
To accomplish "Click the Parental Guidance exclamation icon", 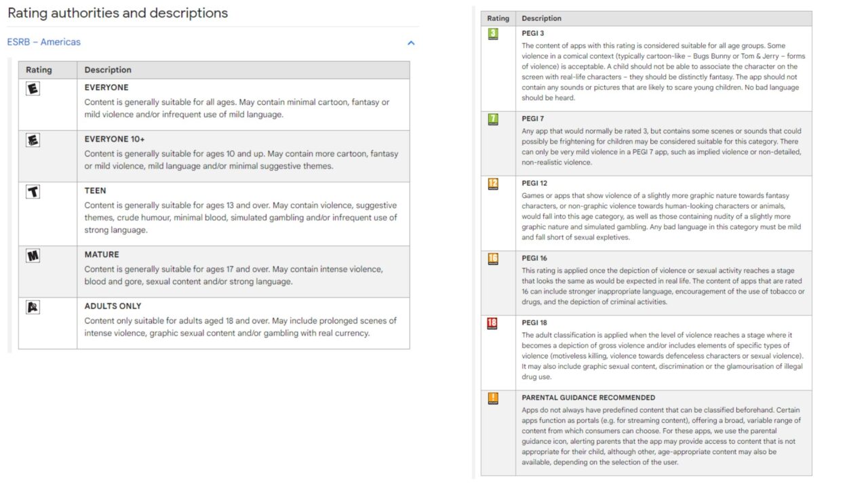I will (493, 398).
